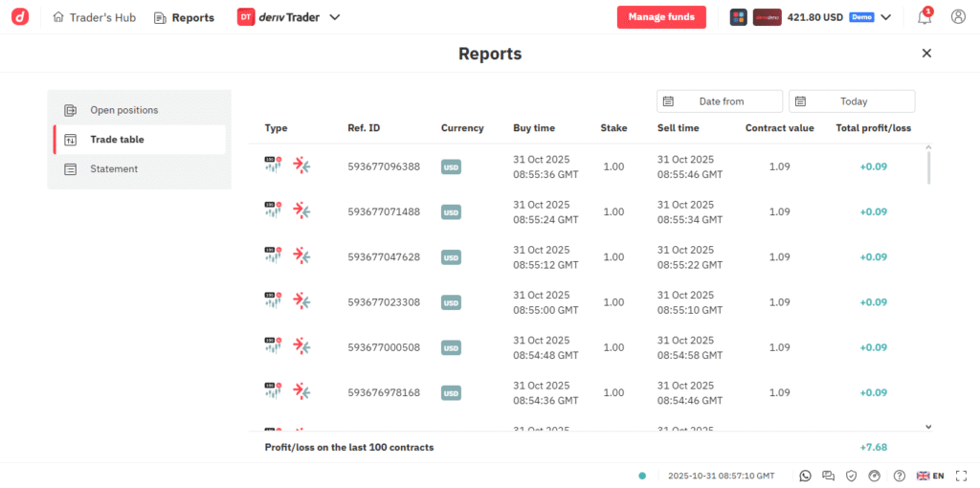Click the responsible trading shield icon
Screen dimensions: 980x488
click(851, 476)
